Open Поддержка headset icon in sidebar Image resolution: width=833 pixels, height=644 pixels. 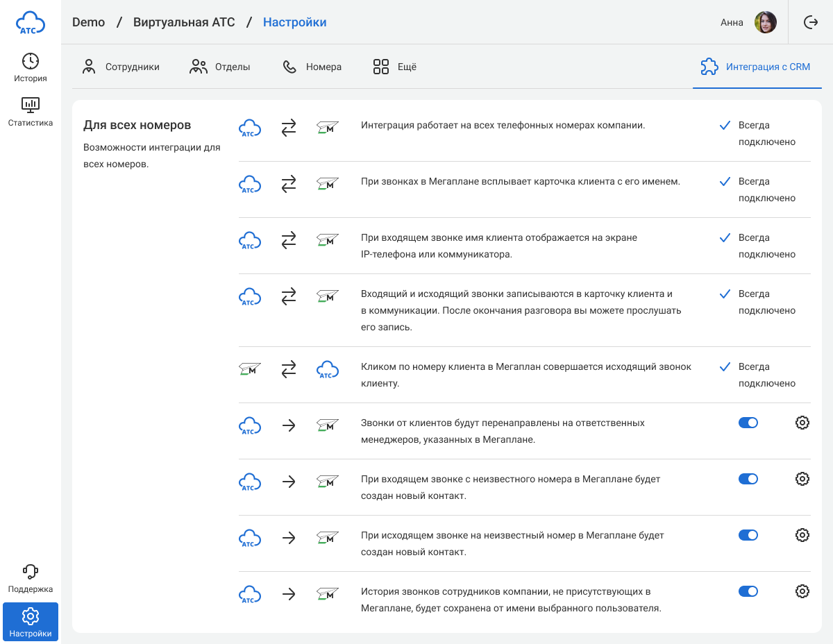[x=31, y=579]
